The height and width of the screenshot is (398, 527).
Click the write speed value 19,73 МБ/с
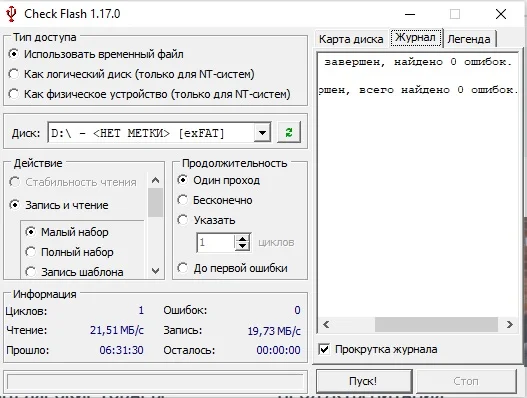click(274, 331)
